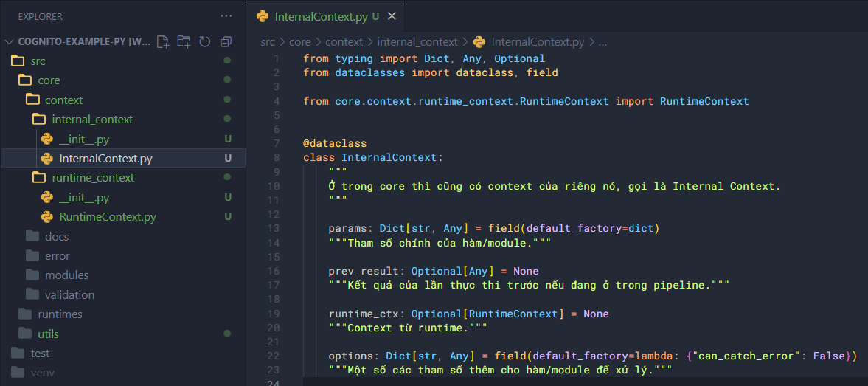Click the New Folder icon in Explorer
Image resolution: width=868 pixels, height=386 pixels.
click(x=184, y=42)
